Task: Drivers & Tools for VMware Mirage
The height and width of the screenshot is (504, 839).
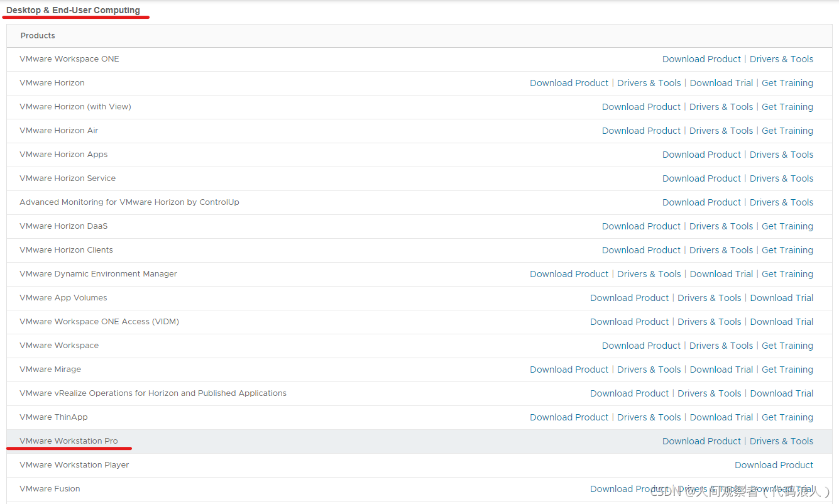Action: coord(649,370)
